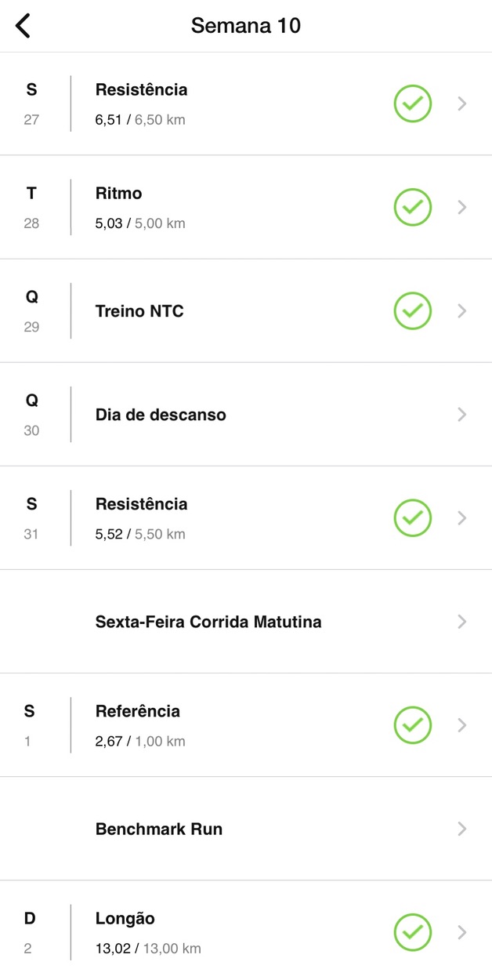Click green checkmark for Longão run
Viewport: 492px width, 980px height.
point(412,931)
